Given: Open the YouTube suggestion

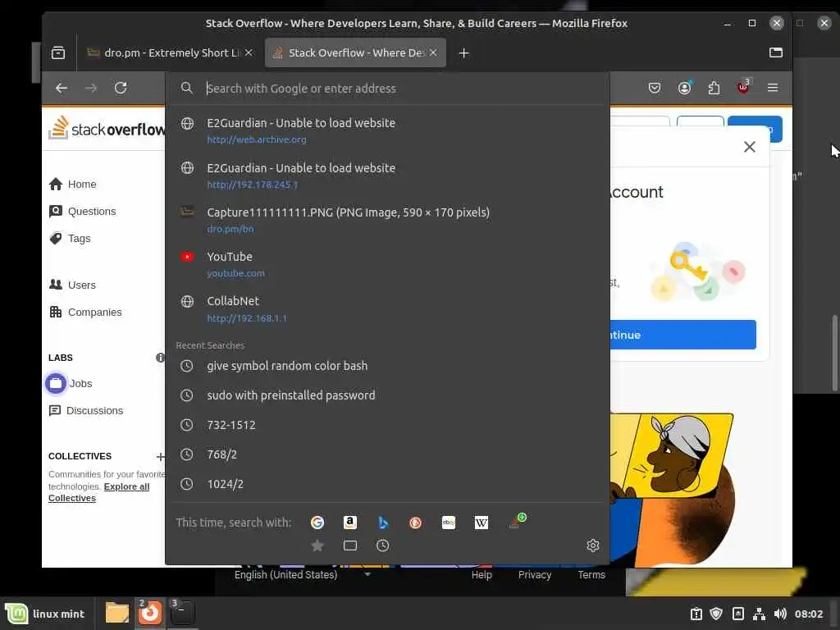Looking at the screenshot, I should pos(387,265).
